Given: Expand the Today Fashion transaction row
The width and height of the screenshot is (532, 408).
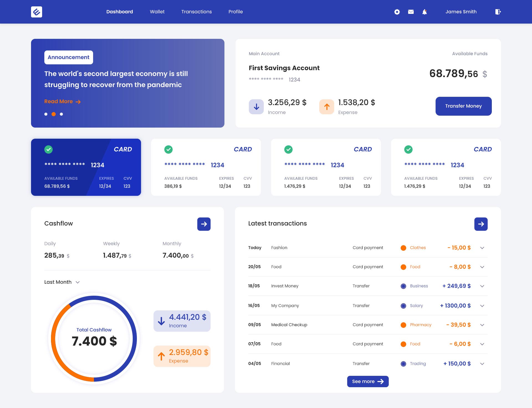Looking at the screenshot, I should [x=482, y=248].
